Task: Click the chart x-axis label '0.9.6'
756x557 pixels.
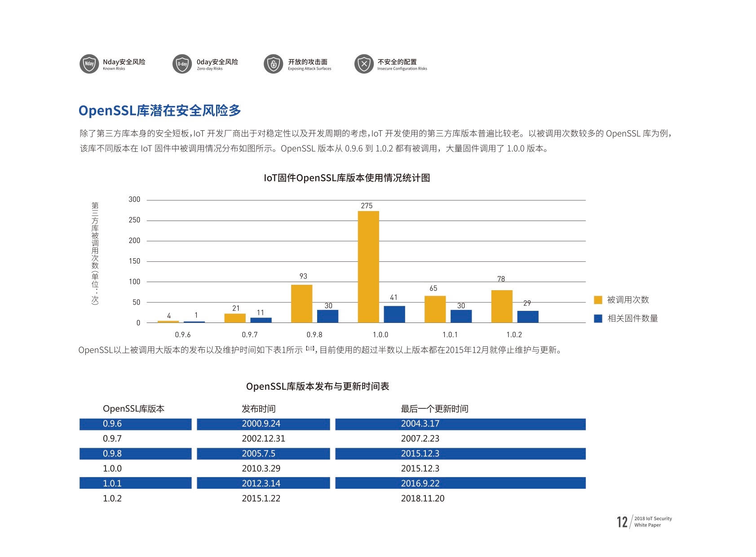Action: pyautogui.click(x=183, y=335)
